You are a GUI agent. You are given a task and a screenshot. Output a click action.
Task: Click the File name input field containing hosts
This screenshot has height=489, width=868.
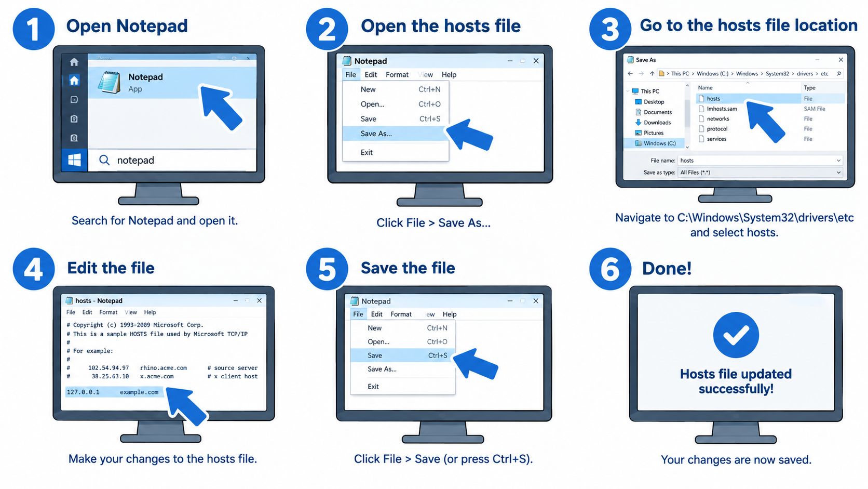(x=760, y=161)
